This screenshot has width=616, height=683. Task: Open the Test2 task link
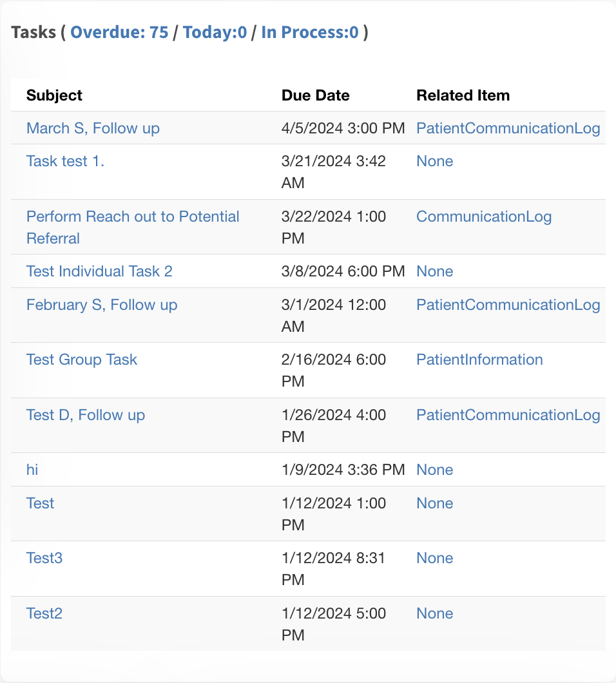(44, 613)
